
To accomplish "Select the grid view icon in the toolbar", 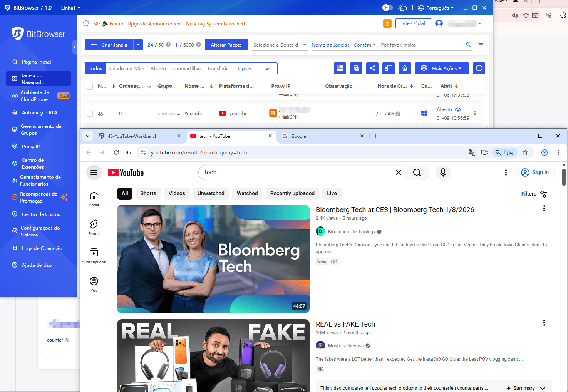I will (x=340, y=68).
